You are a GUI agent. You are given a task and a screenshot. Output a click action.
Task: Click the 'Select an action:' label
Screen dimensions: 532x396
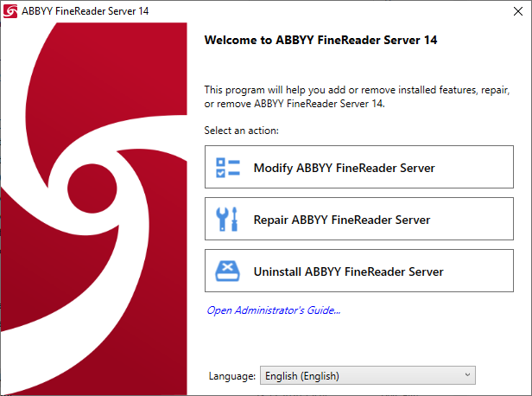(241, 131)
